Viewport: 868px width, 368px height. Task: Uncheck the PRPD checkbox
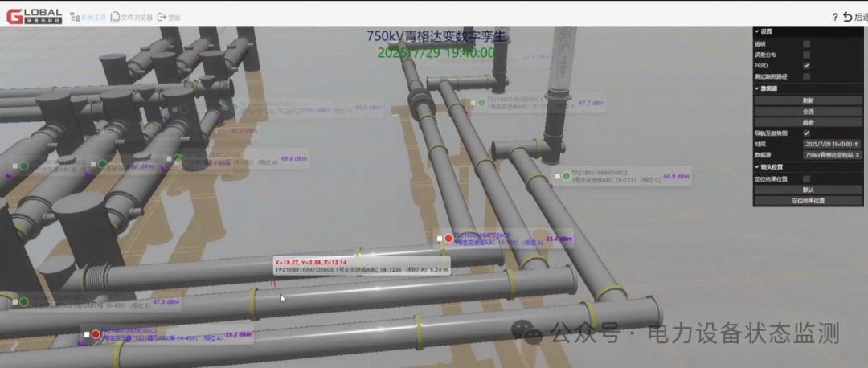pos(807,66)
